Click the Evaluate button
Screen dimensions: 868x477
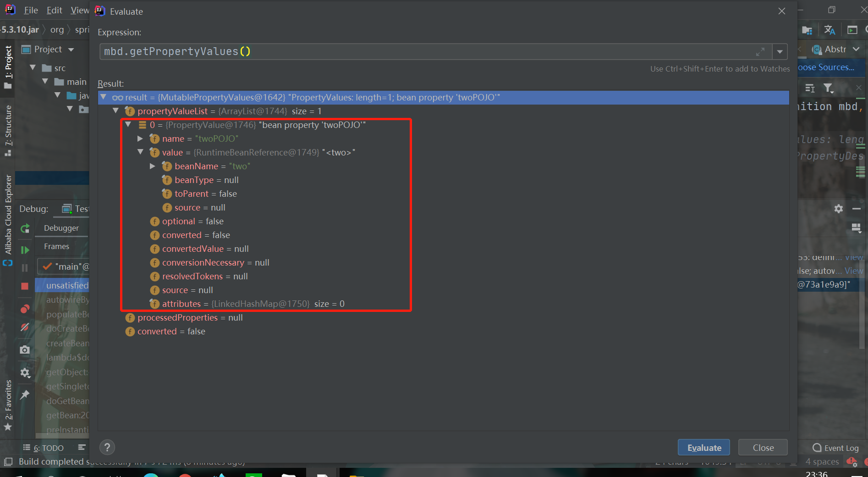[704, 448]
